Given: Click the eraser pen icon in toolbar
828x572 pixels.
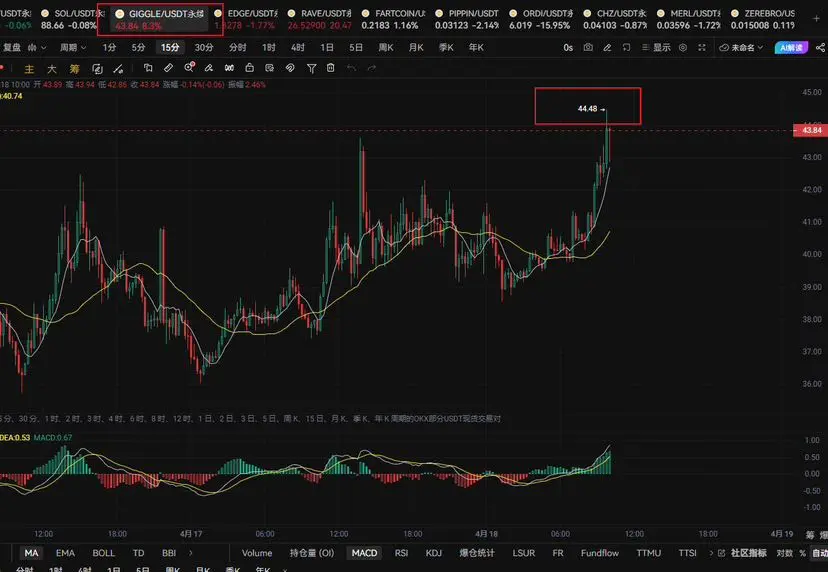Looking at the screenshot, I should [209, 68].
